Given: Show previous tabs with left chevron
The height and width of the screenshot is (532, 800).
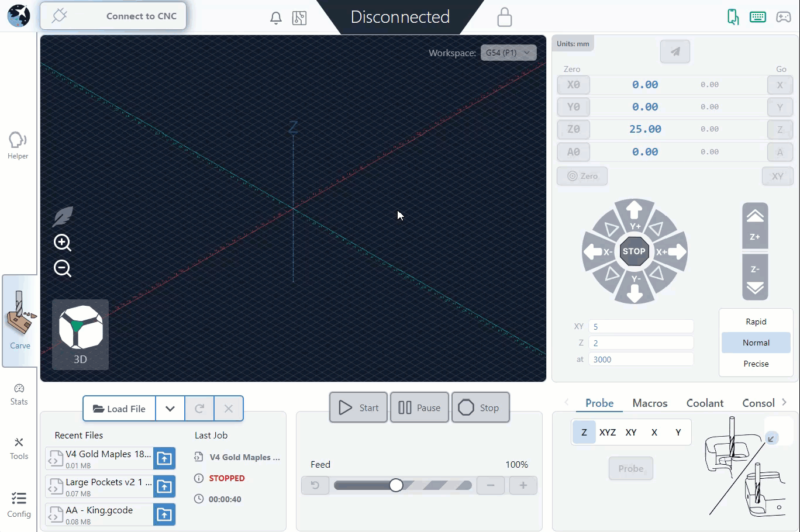Looking at the screenshot, I should pos(566,402).
